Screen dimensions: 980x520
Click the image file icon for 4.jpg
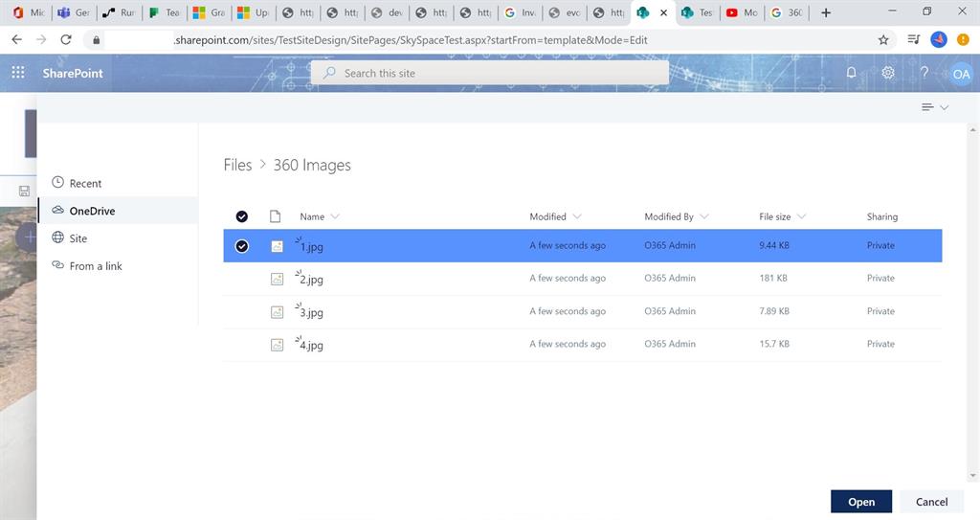[x=277, y=344]
